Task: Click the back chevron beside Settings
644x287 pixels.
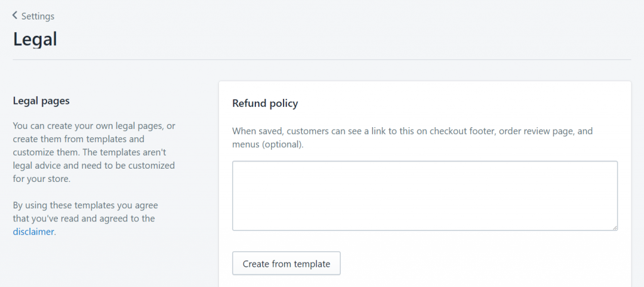Action: pyautogui.click(x=15, y=16)
